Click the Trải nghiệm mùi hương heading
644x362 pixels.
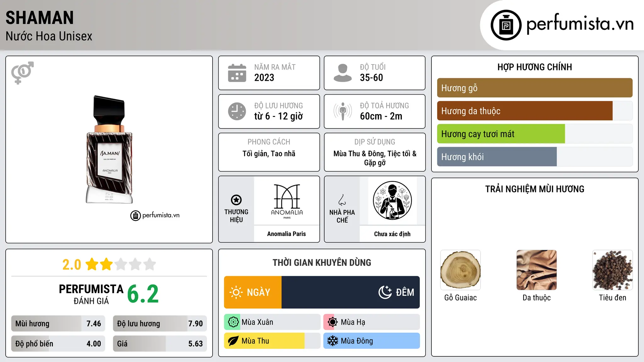pyautogui.click(x=535, y=189)
